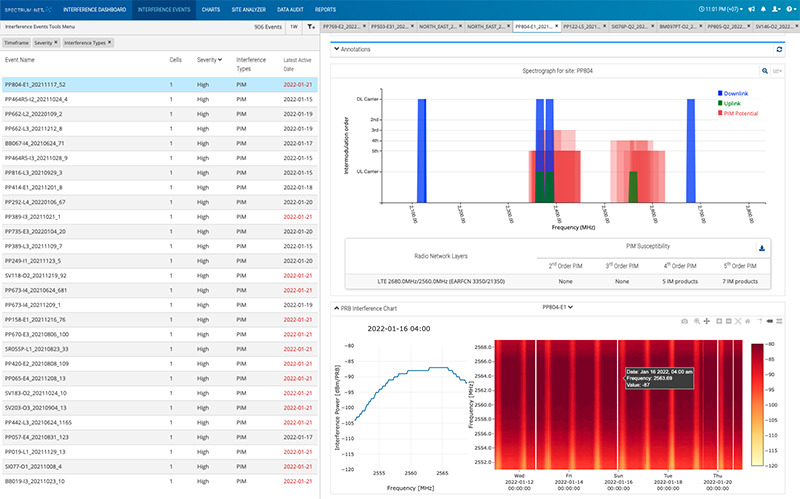800x499 pixels.
Task: Click the Timeframe filter chip
Action: (x=16, y=43)
